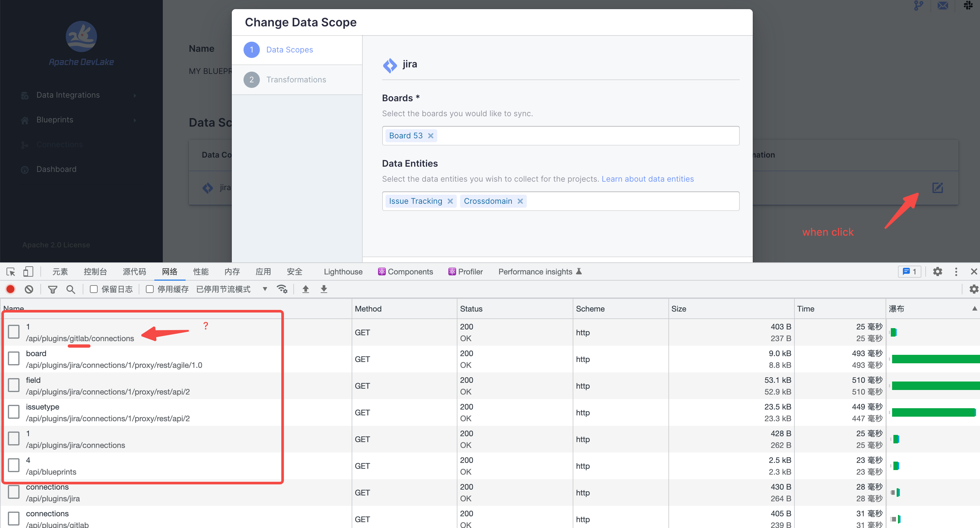Image resolution: width=980 pixels, height=528 pixels.
Task: Activate the inspect element picker
Action: point(11,271)
